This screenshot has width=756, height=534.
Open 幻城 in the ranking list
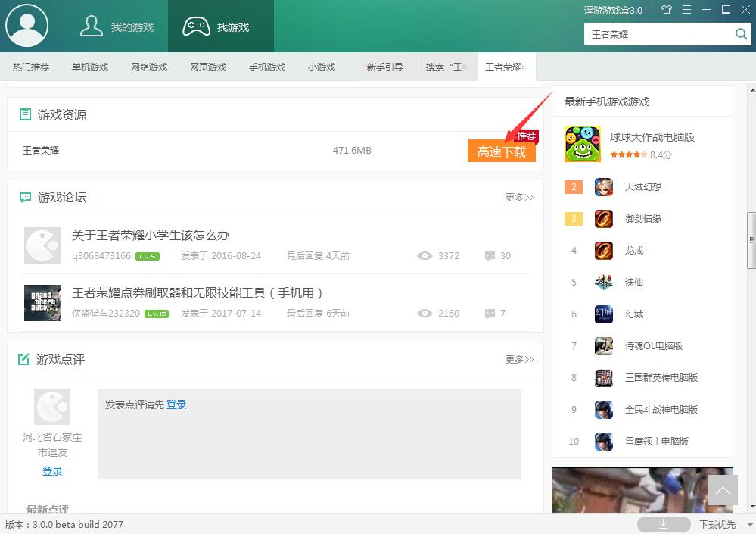(634, 314)
